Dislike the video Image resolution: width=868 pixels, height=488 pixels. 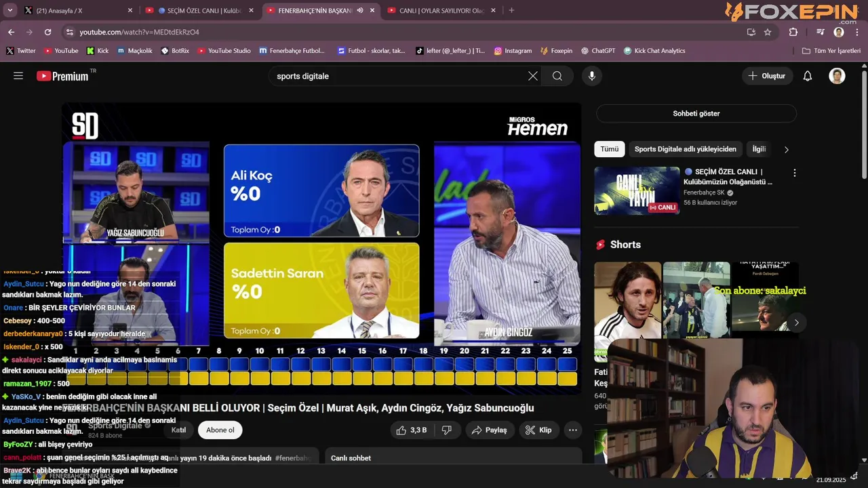click(x=447, y=430)
